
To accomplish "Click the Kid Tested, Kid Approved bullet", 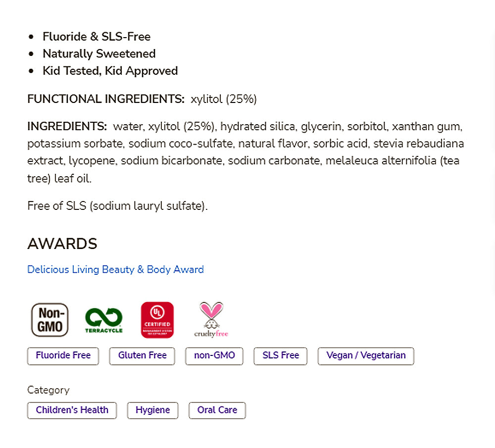I will pos(110,71).
